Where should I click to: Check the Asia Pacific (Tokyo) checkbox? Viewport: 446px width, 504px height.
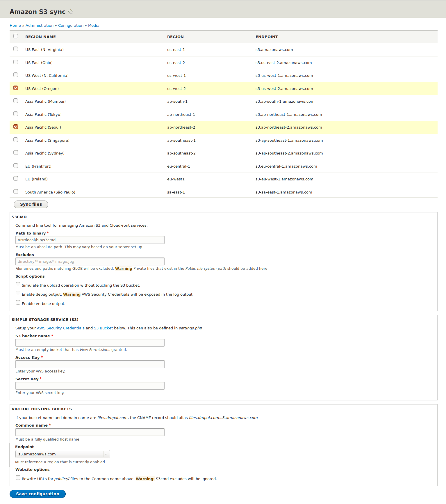pos(16,114)
